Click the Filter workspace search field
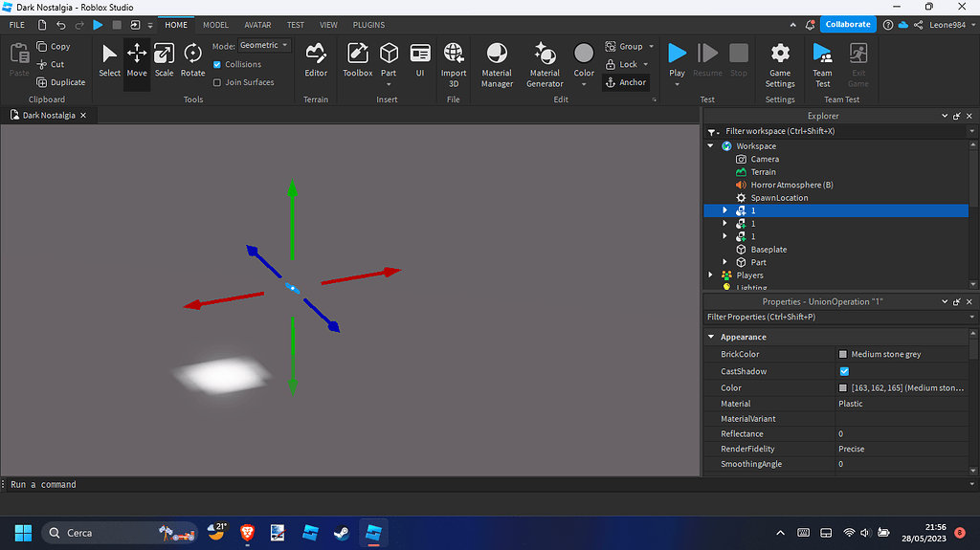This screenshot has height=550, width=980. tap(840, 131)
